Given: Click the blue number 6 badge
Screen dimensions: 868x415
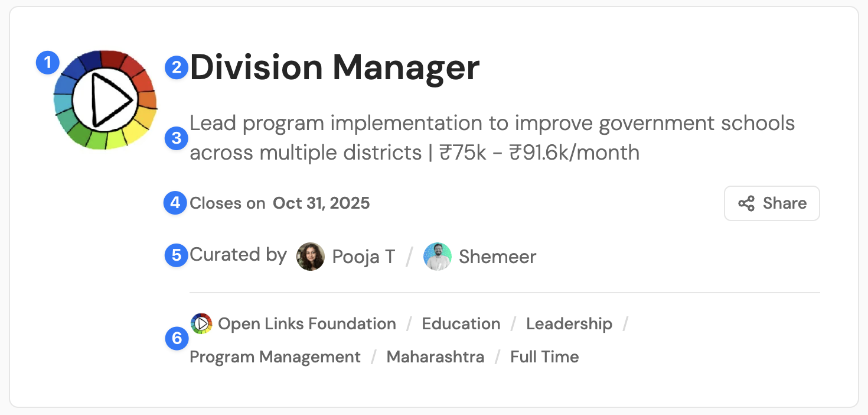Looking at the screenshot, I should (176, 339).
